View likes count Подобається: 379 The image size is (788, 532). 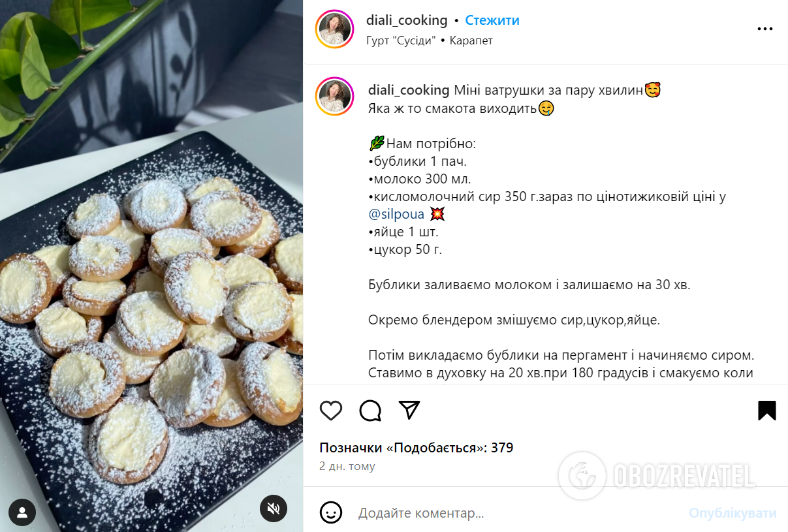point(416,448)
